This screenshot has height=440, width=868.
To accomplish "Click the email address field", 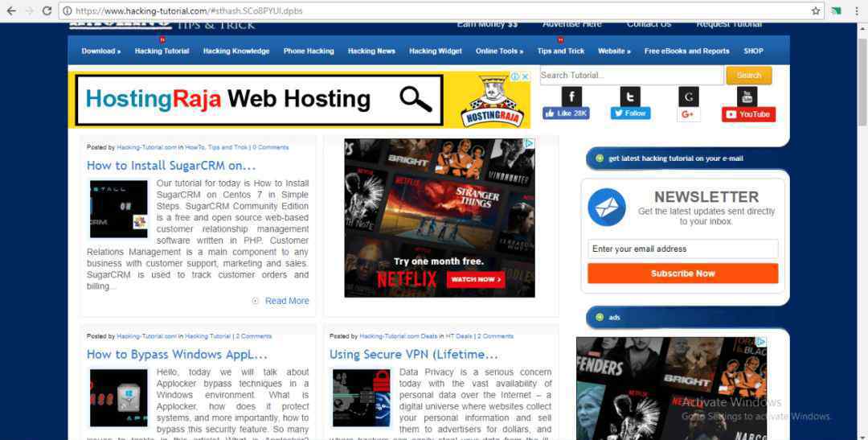I will [x=682, y=249].
